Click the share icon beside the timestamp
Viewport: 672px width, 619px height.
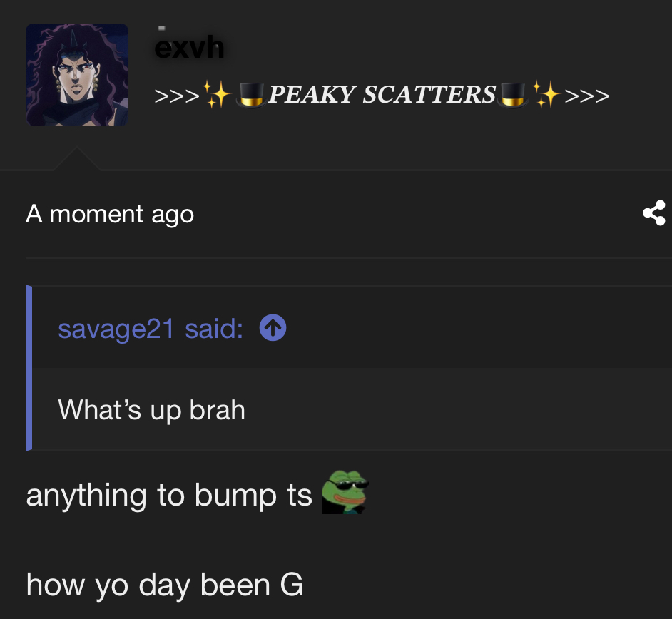pyautogui.click(x=654, y=213)
